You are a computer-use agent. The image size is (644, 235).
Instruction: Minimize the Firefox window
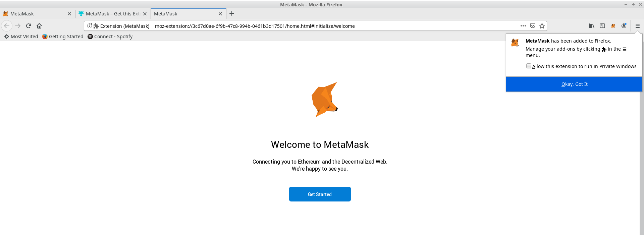coord(626,4)
